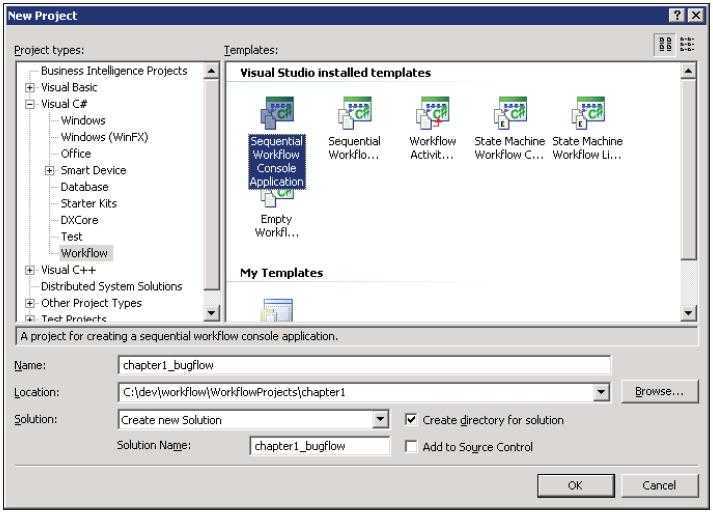Select Windows (WinFX) project type
The image size is (713, 512).
pyautogui.click(x=105, y=137)
